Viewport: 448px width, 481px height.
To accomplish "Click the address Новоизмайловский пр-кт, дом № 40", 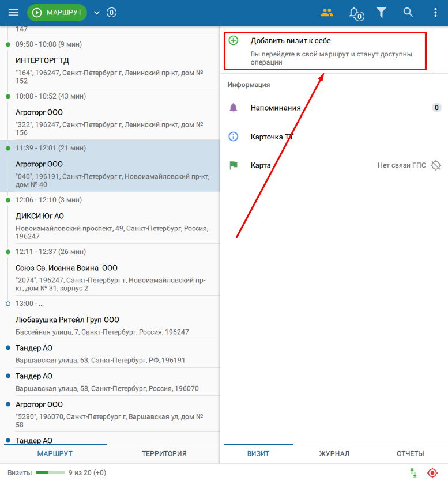I will (112, 180).
